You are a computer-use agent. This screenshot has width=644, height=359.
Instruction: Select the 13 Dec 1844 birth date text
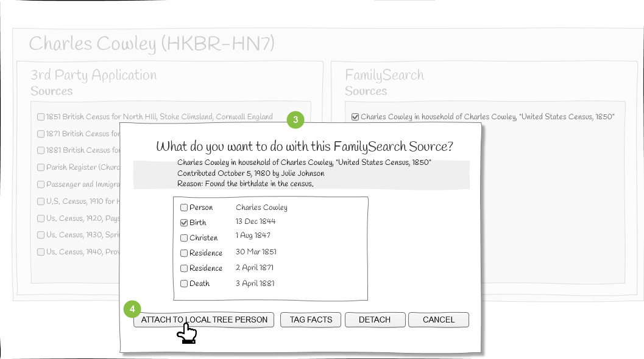pos(255,221)
